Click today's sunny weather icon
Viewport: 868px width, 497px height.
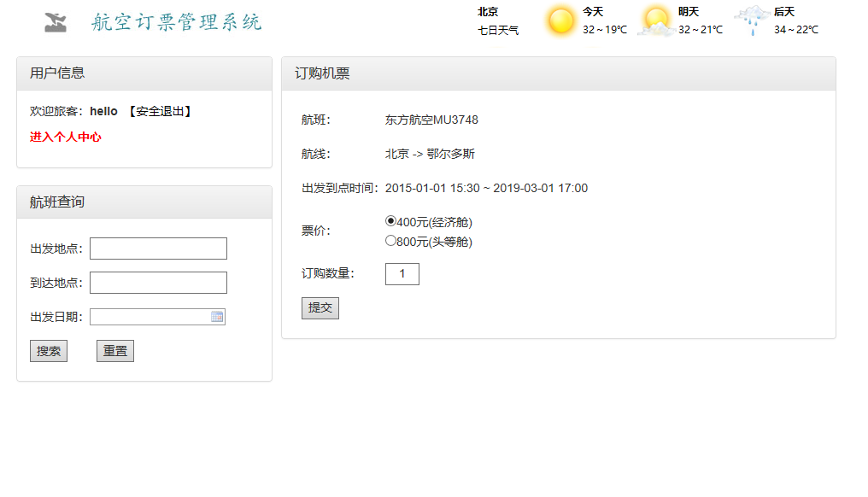tap(560, 21)
